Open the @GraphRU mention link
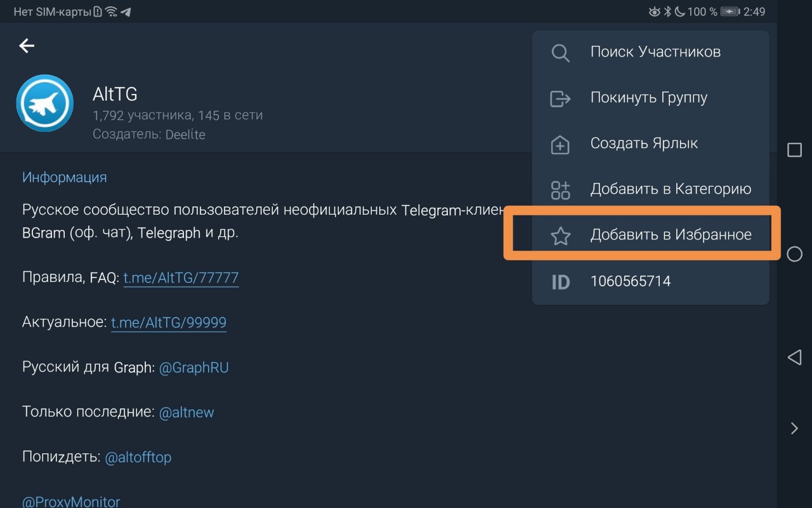This screenshot has height=508, width=812. click(x=193, y=367)
